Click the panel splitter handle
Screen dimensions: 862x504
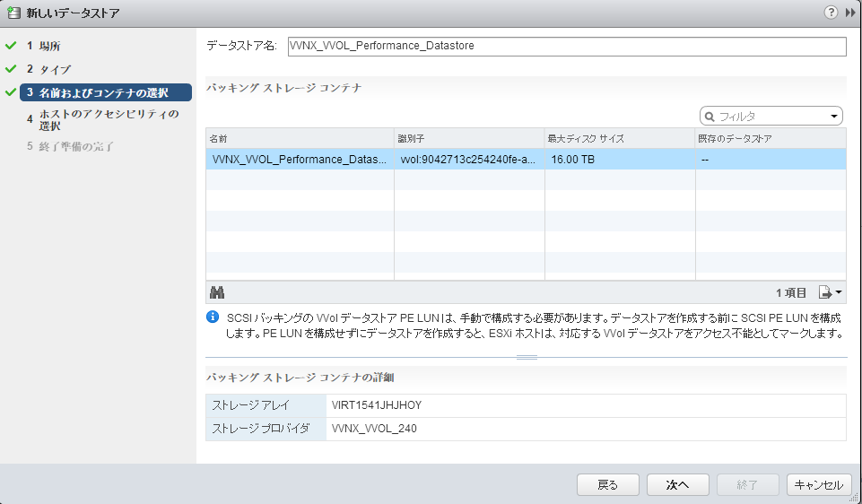527,357
